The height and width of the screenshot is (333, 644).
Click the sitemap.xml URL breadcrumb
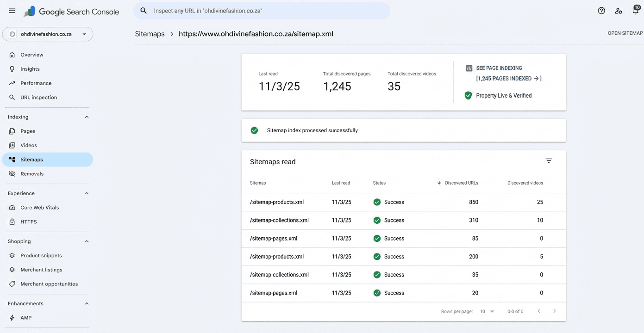coord(256,34)
